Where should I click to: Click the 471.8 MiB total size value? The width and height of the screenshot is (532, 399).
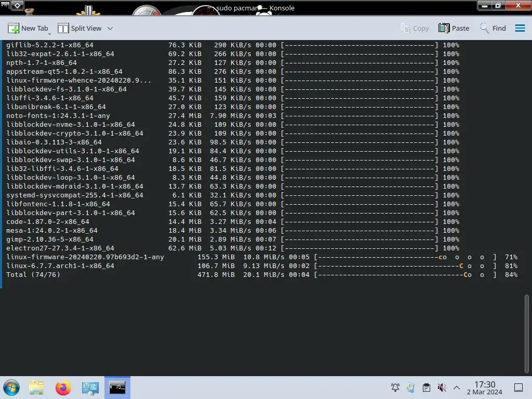pyautogui.click(x=216, y=274)
